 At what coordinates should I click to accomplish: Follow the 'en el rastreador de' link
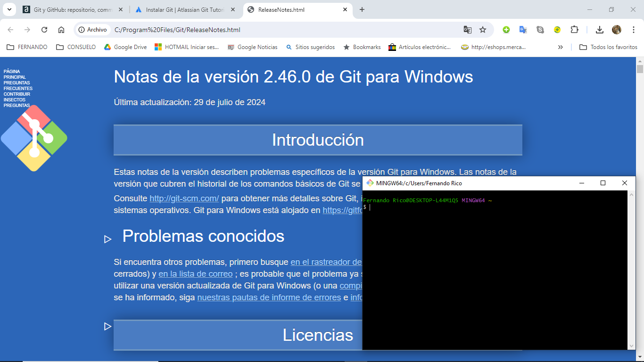[x=326, y=262]
